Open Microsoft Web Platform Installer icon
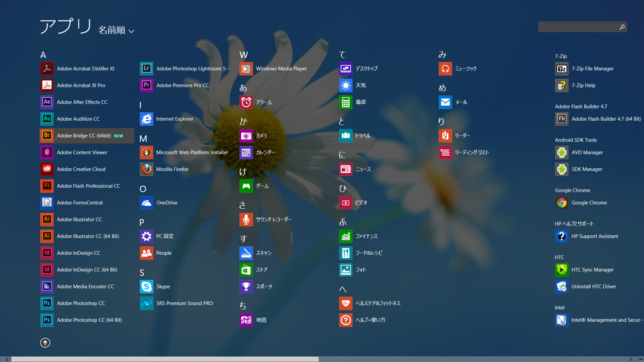This screenshot has height=362, width=644. [147, 152]
